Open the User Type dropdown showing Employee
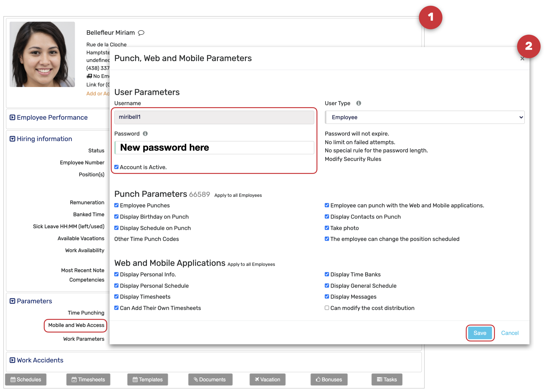The image size is (553, 392). 425,118
